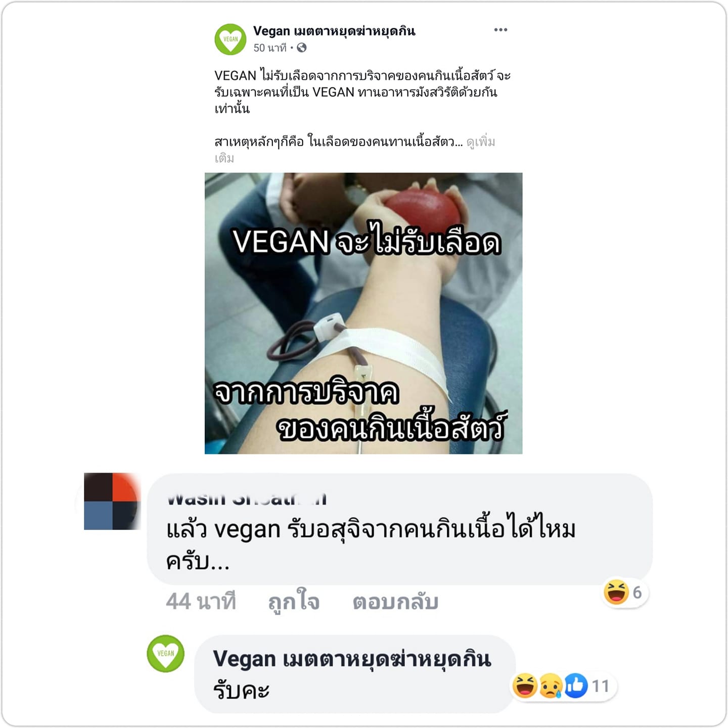
Task: Click the laughing emoji reaction with 6
Action: point(616,592)
